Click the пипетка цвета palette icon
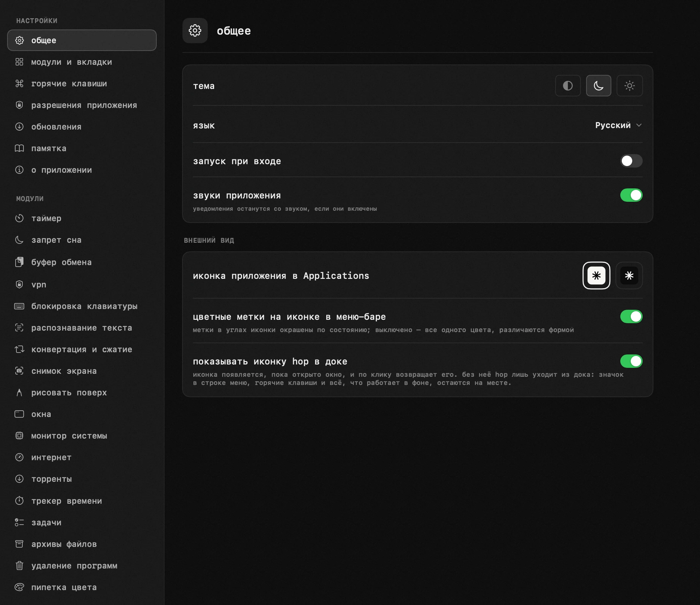Screen dimensions: 700x605 pos(19,587)
